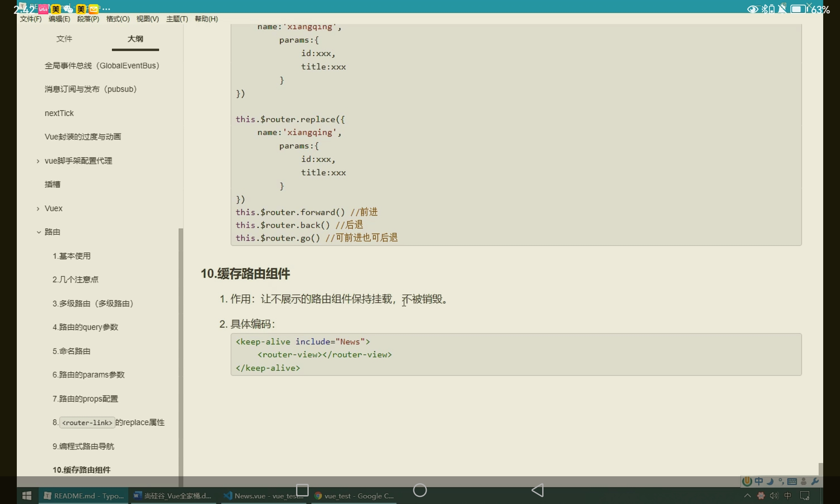Expand vue脚手架配置代理 outline section
840x504 pixels.
(38, 161)
